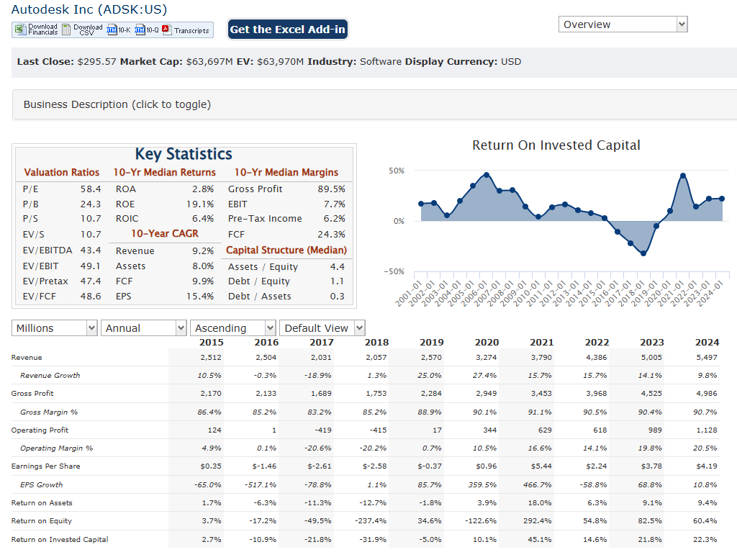
Task: Click the Last Close price $295.57
Action: 97,62
